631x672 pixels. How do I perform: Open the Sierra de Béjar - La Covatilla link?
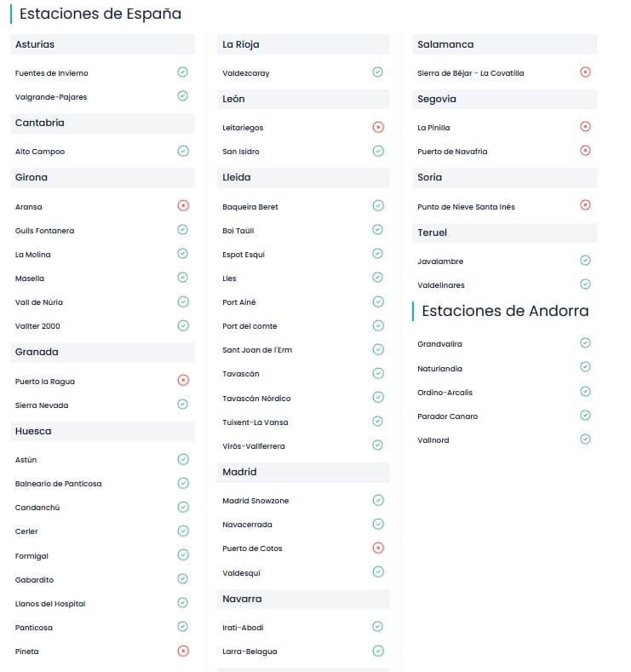coord(470,73)
